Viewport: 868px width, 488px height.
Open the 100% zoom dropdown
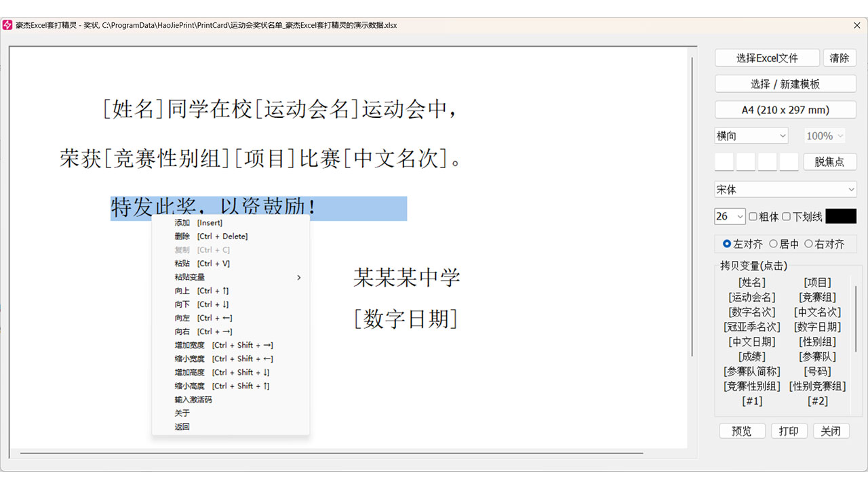tap(824, 136)
